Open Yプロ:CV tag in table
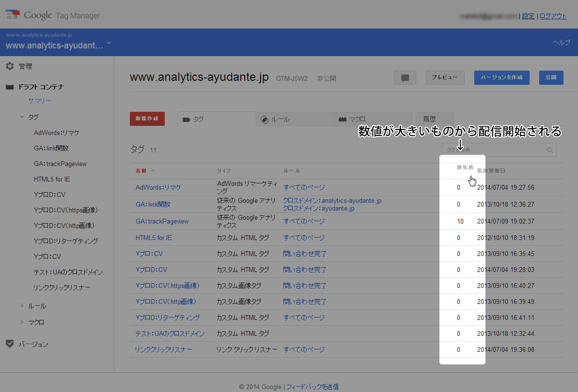 click(149, 254)
